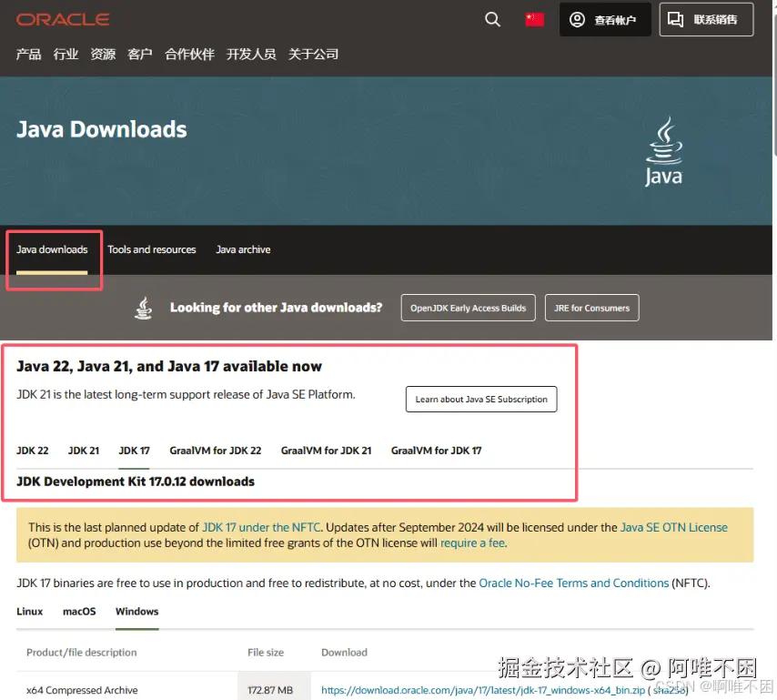Click the Java Downloads page title
777x700 pixels.
(102, 129)
